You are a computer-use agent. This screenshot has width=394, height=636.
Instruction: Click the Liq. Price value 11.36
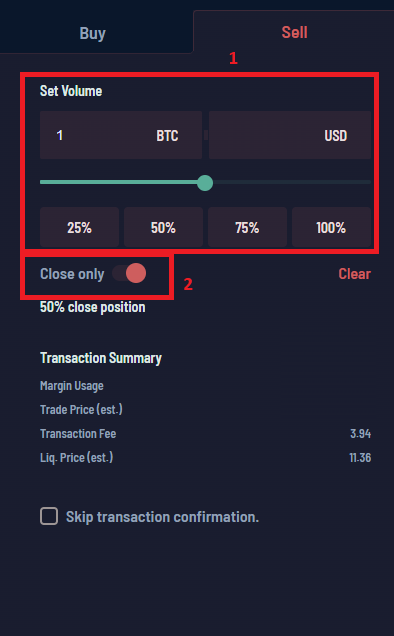(x=360, y=458)
